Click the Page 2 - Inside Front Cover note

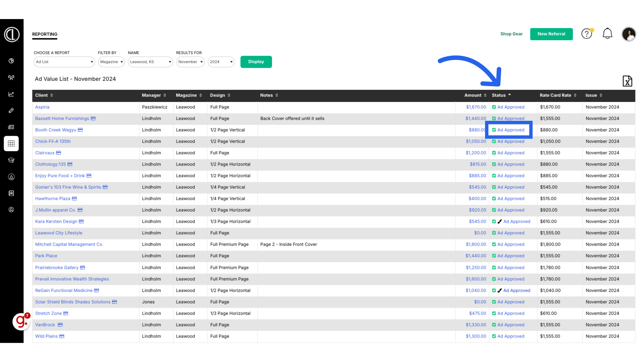pos(288,244)
